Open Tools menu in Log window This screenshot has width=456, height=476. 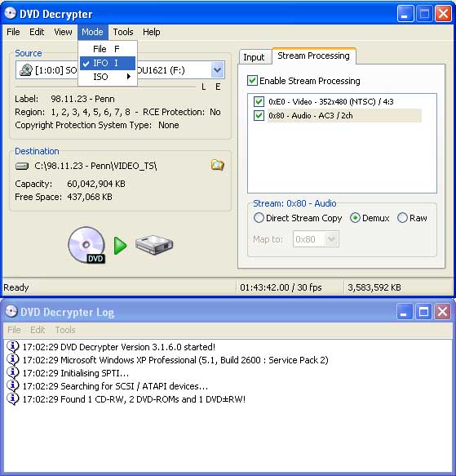(65, 330)
